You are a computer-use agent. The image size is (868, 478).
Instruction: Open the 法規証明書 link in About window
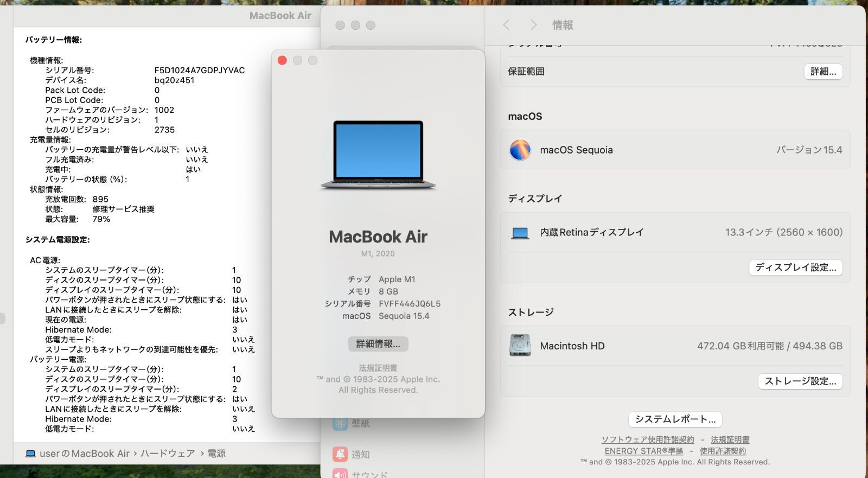pos(378,368)
